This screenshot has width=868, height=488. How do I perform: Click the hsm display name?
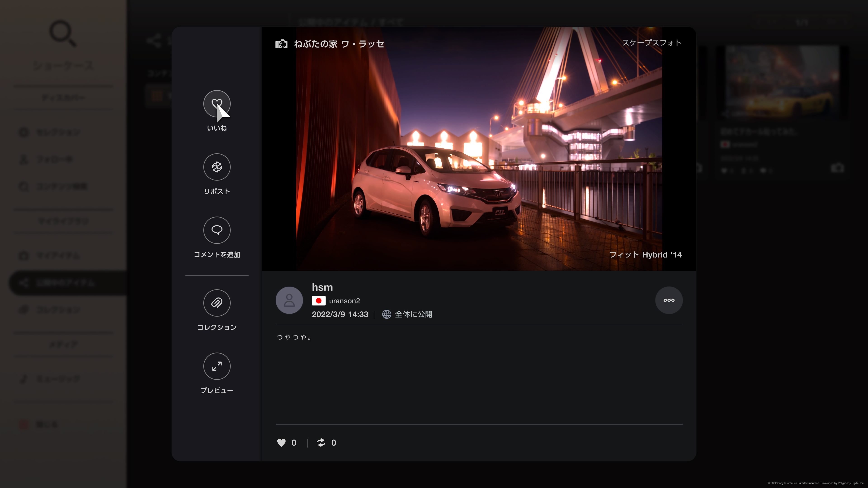coord(322,287)
